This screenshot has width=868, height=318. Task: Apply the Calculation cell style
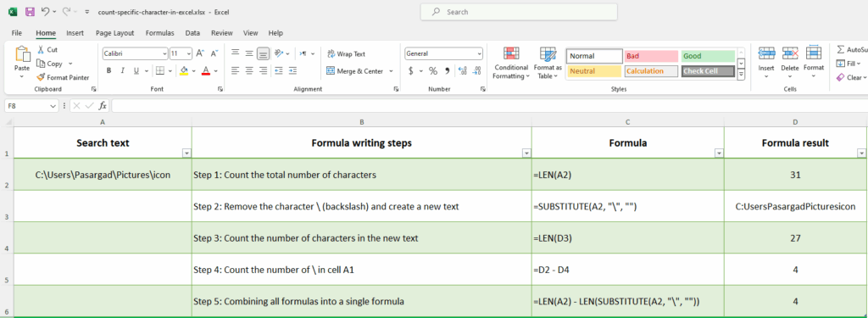[x=651, y=71]
